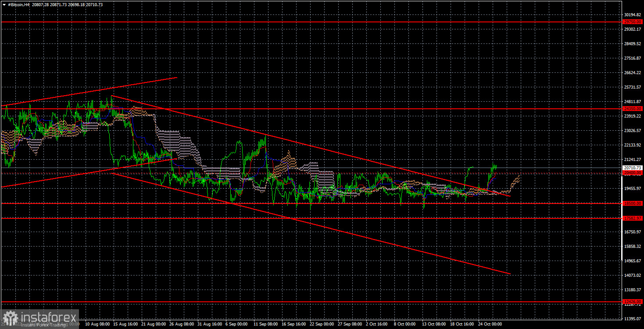
Task: Click the 30194.82 price axis value
Action: click(633, 14)
